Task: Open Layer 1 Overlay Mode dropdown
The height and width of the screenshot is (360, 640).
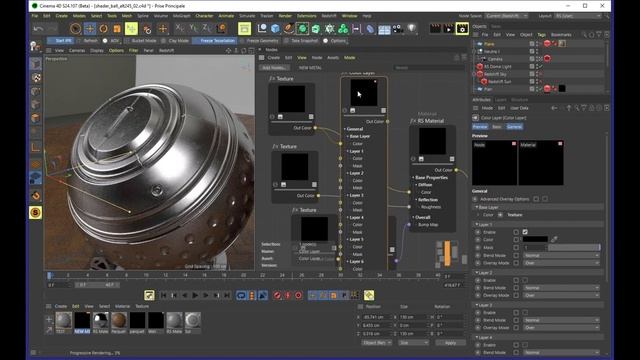Action: (561, 263)
